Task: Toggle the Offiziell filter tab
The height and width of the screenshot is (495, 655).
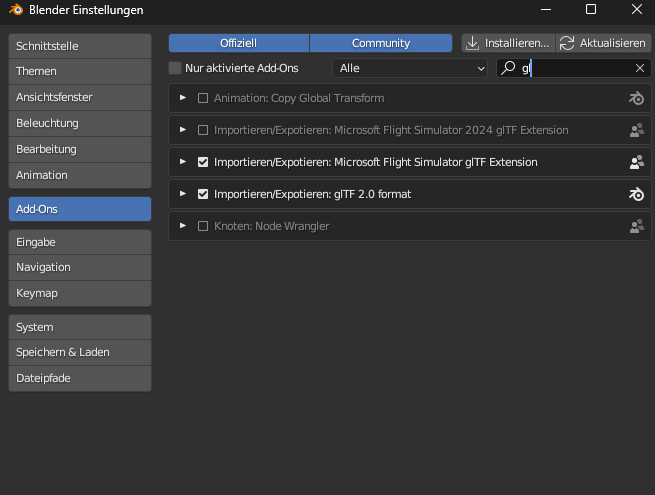Action: 239,43
